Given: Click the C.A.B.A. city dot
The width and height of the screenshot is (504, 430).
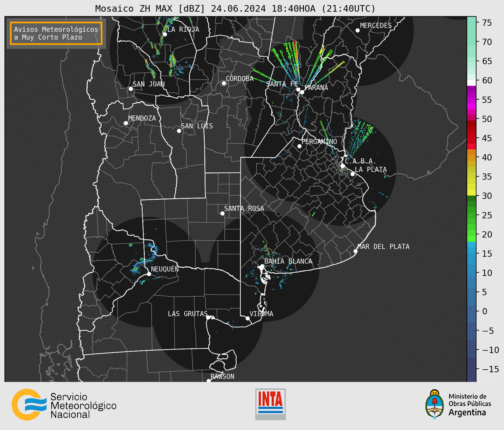Looking at the screenshot, I should (343, 166).
